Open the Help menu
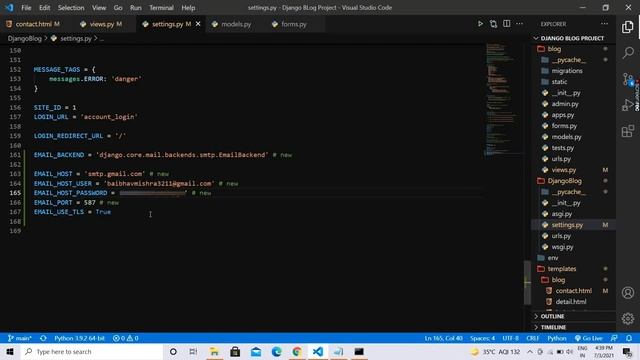 (x=188, y=8)
